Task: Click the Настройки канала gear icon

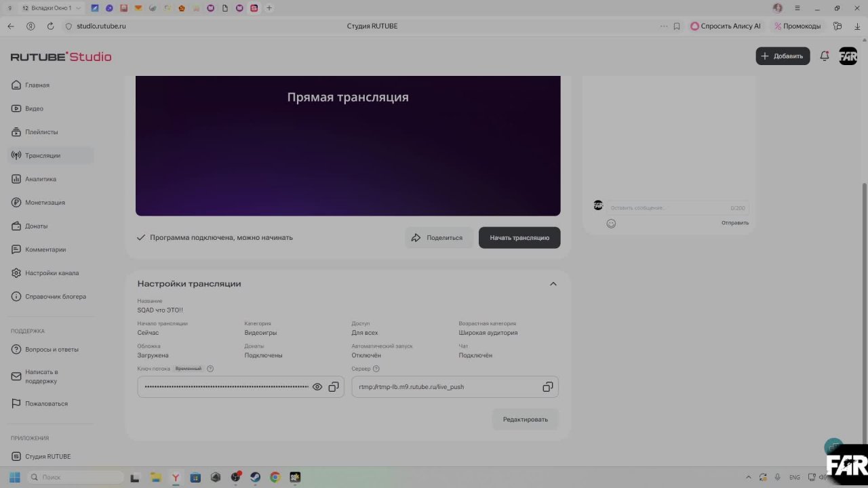Action: (x=16, y=273)
